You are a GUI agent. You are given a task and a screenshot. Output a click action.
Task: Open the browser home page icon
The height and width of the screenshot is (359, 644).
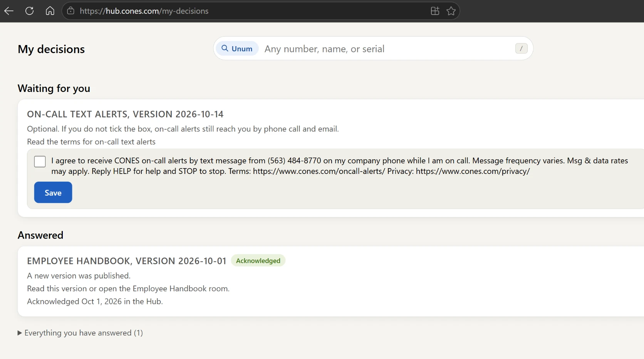[50, 11]
